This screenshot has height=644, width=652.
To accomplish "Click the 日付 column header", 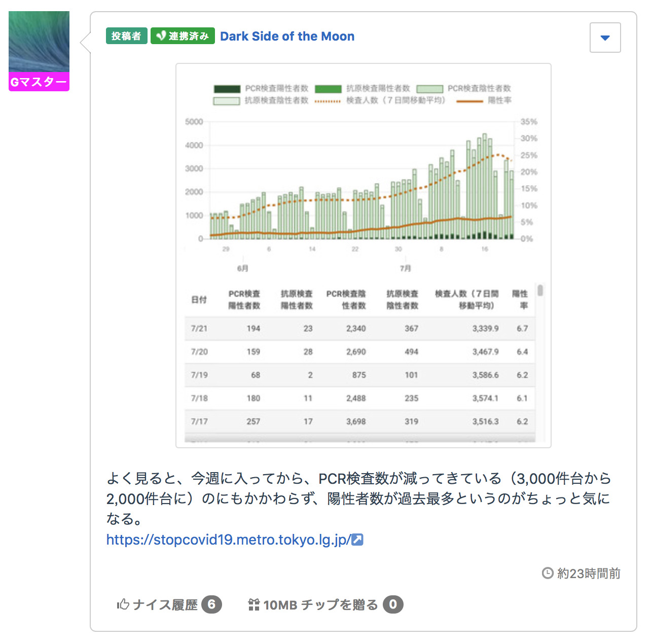I will pos(199,300).
